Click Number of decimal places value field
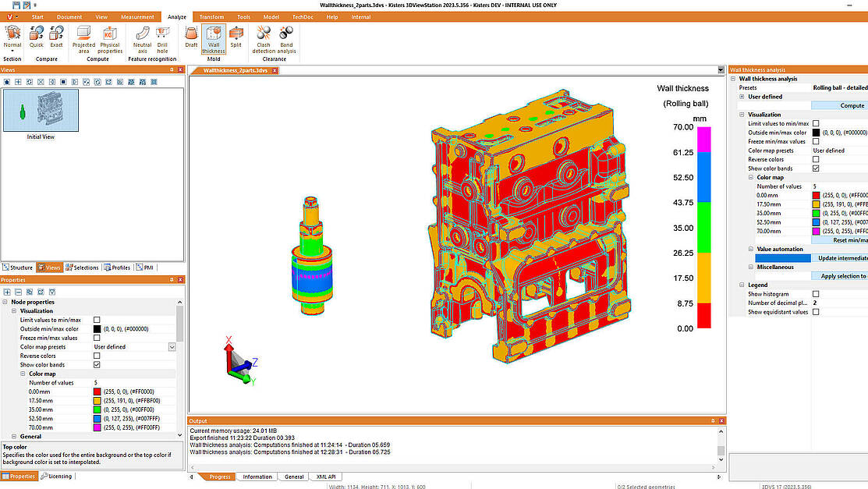Image resolution: width=868 pixels, height=489 pixels. pos(840,303)
